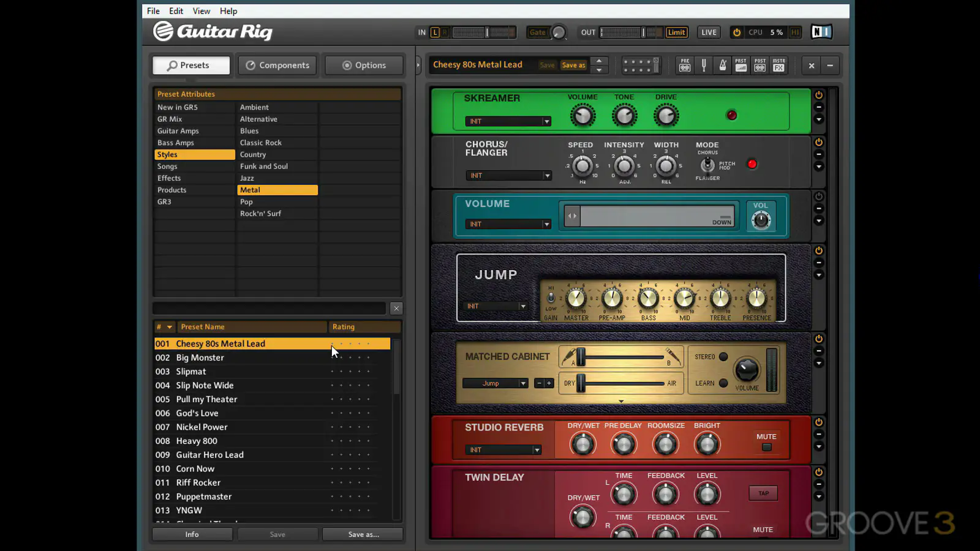Open the Skreamer INIT preset dropdown

508,121
